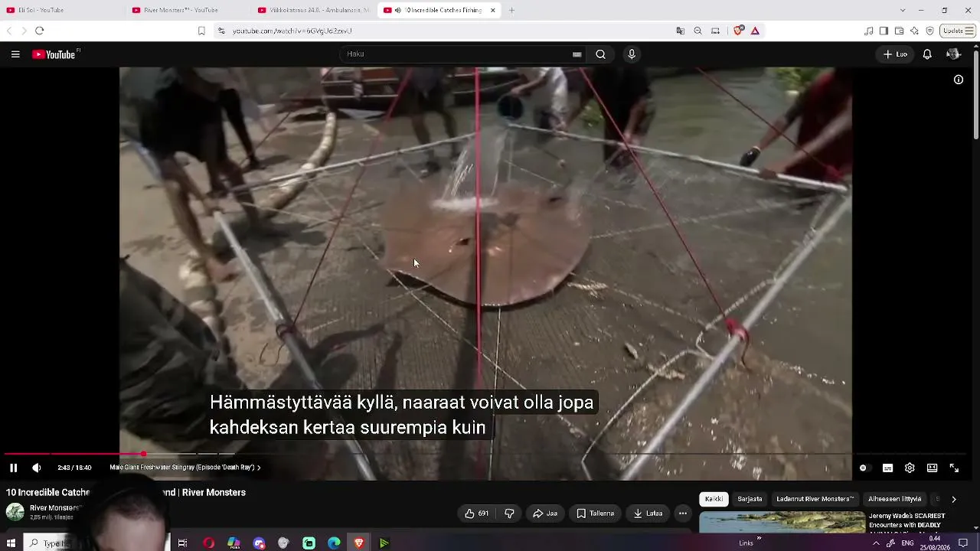The width and height of the screenshot is (980, 551).
Task: Close the '10 Incredible Catches' tab
Action: [493, 10]
